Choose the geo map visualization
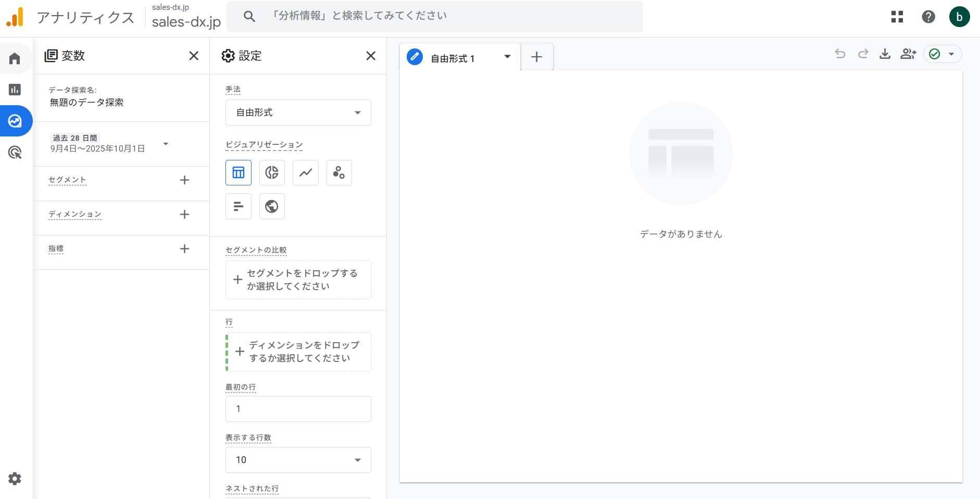The height and width of the screenshot is (499, 980). pyautogui.click(x=272, y=206)
